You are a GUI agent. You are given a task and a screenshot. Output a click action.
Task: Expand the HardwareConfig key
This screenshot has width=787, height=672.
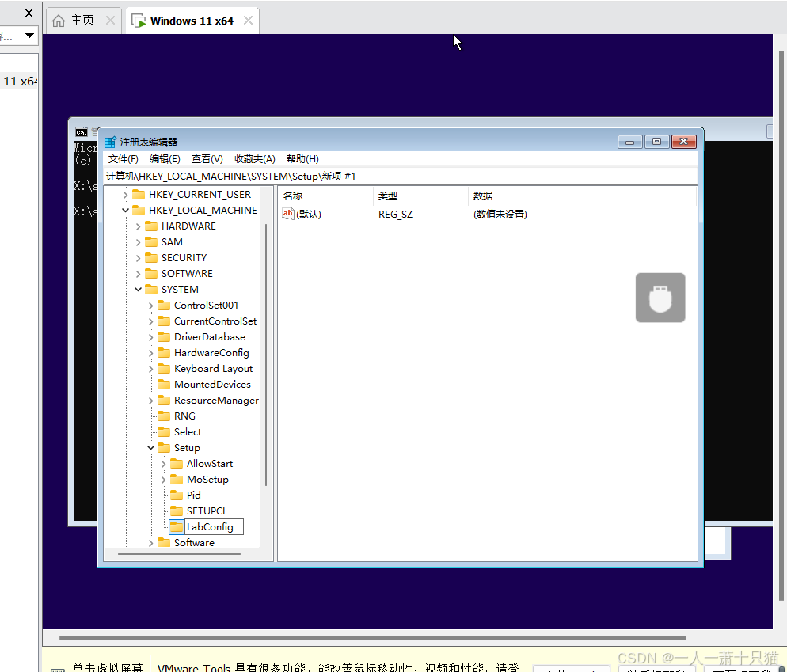(x=150, y=353)
